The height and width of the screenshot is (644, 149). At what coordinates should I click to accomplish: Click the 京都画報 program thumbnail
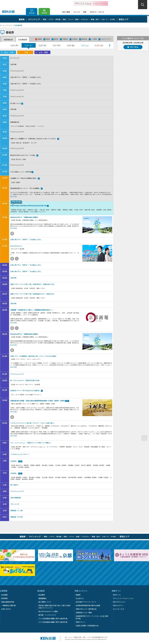97,317
